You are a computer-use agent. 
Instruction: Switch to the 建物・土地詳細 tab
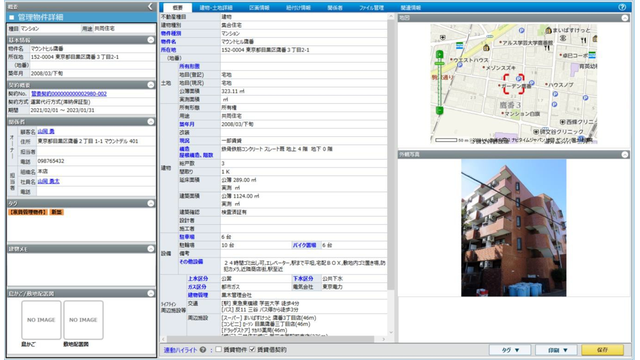(216, 7)
